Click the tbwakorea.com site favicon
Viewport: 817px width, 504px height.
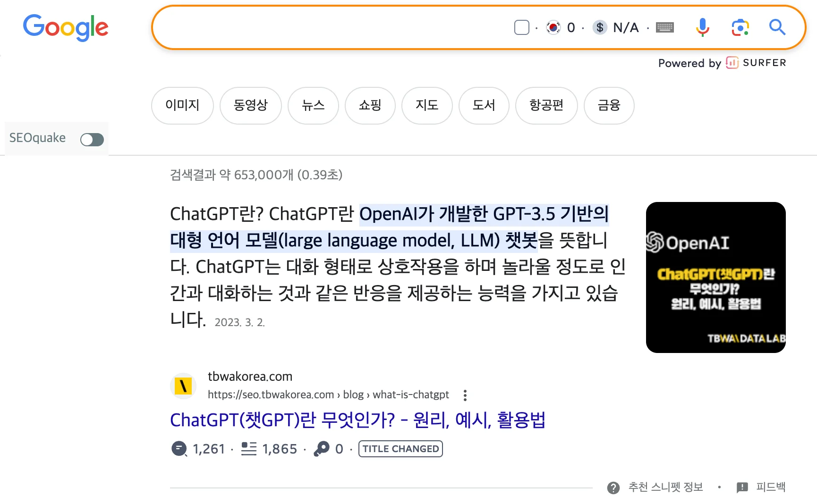point(183,386)
